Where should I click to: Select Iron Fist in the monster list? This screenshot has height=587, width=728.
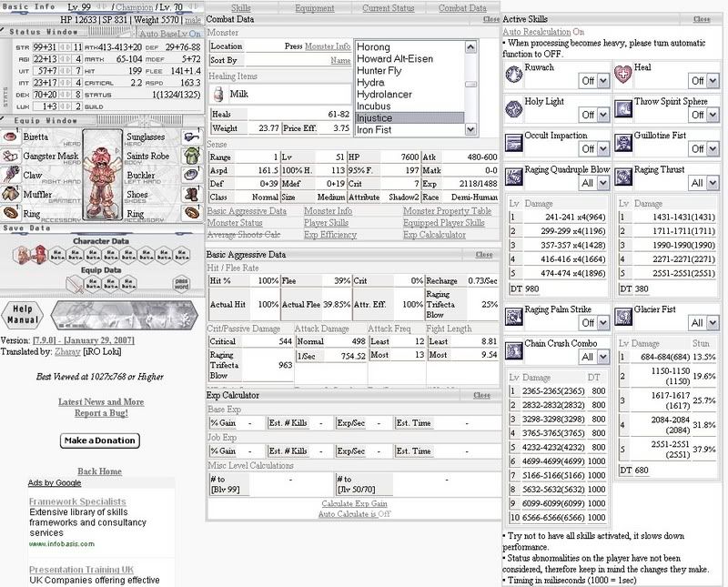[410, 130]
